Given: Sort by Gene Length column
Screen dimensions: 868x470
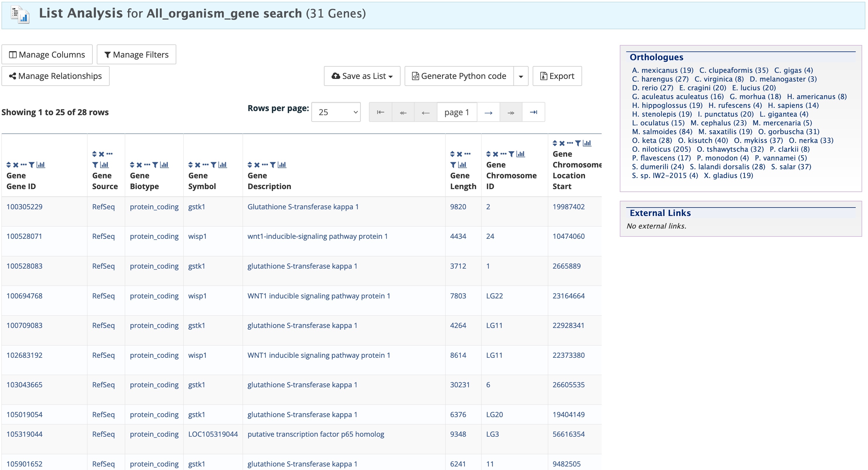Looking at the screenshot, I should [453, 154].
